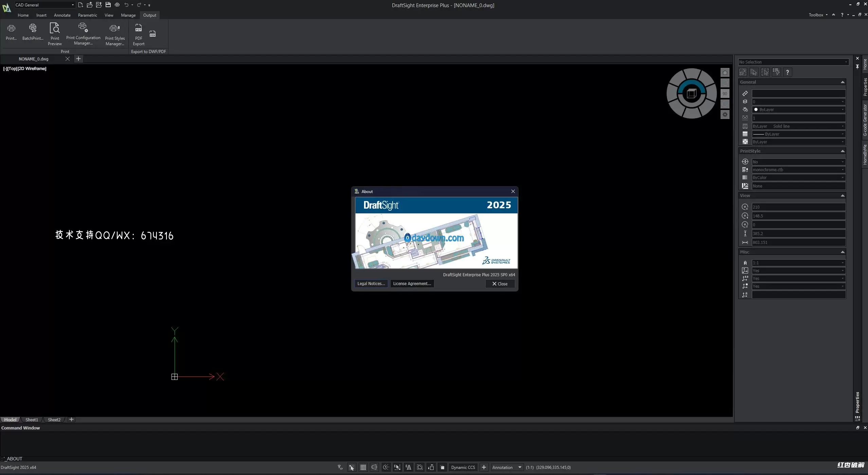Image resolution: width=868 pixels, height=475 pixels.
Task: Toggle Entity Snap in the status bar
Action: (397, 467)
